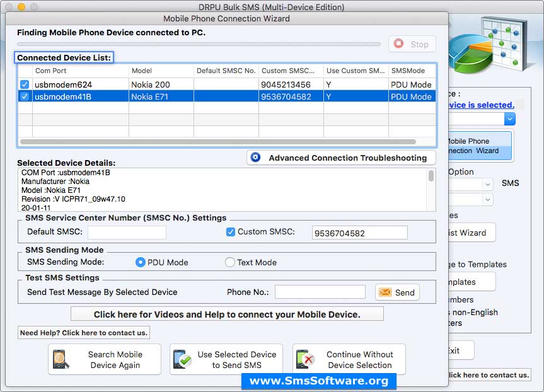Select the Nokia 200 cell

point(161,84)
